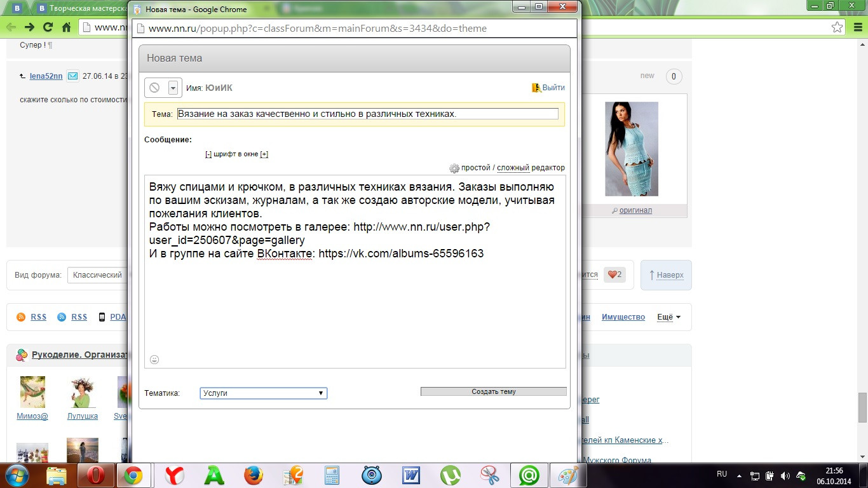868x488 pixels.
Task: Open the blue dress photo thumbnail
Action: (632, 149)
